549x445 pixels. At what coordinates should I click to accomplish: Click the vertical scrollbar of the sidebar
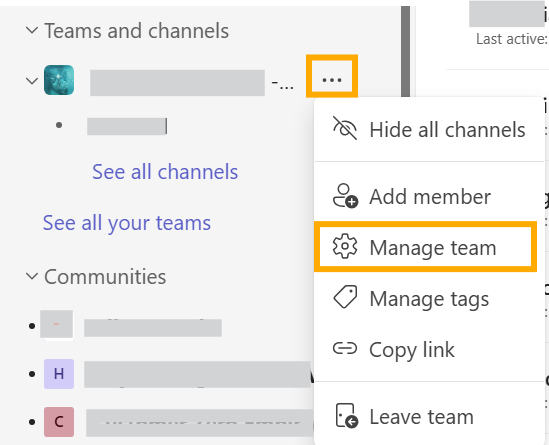(405, 51)
